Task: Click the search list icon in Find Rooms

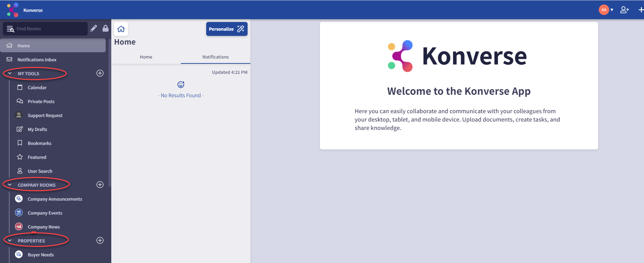Action: point(10,29)
